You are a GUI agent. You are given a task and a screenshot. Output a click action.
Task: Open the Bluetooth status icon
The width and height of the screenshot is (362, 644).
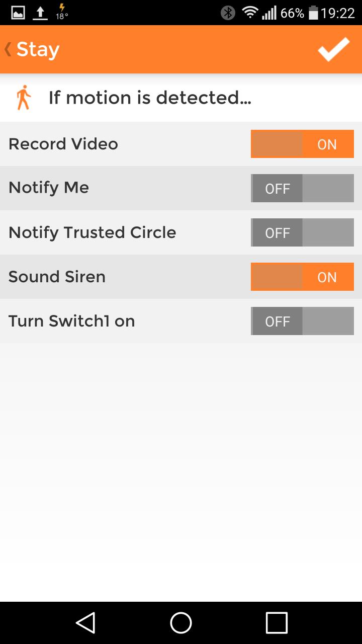coord(228,13)
